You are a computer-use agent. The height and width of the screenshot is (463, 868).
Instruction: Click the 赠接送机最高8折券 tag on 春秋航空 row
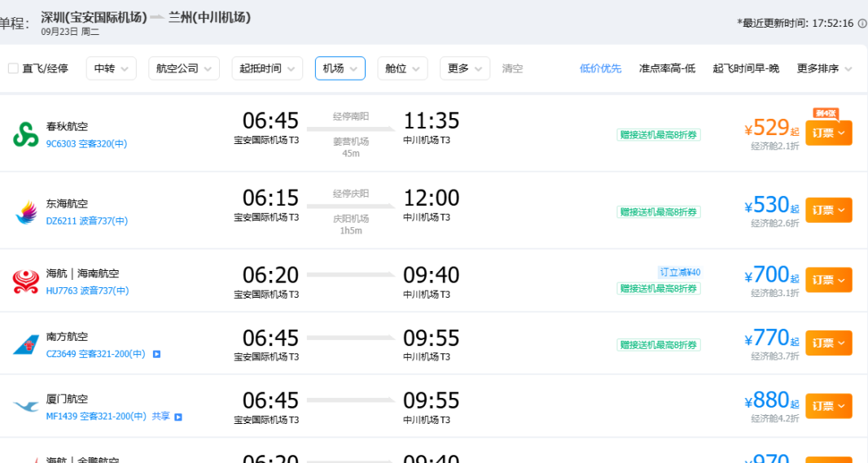pos(659,135)
